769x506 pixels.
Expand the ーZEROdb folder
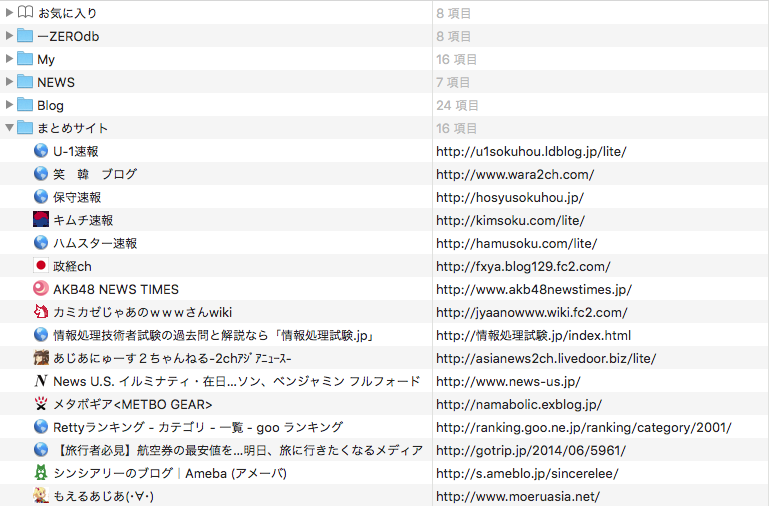click(9, 36)
